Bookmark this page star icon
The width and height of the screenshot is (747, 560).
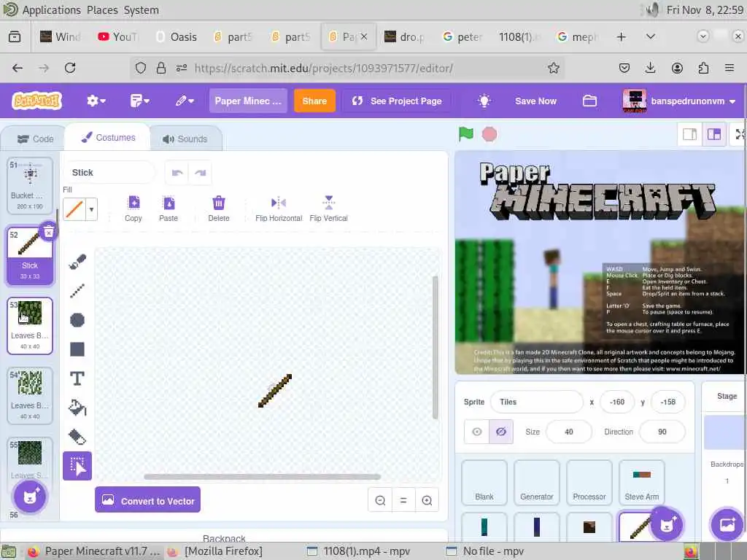coord(553,68)
